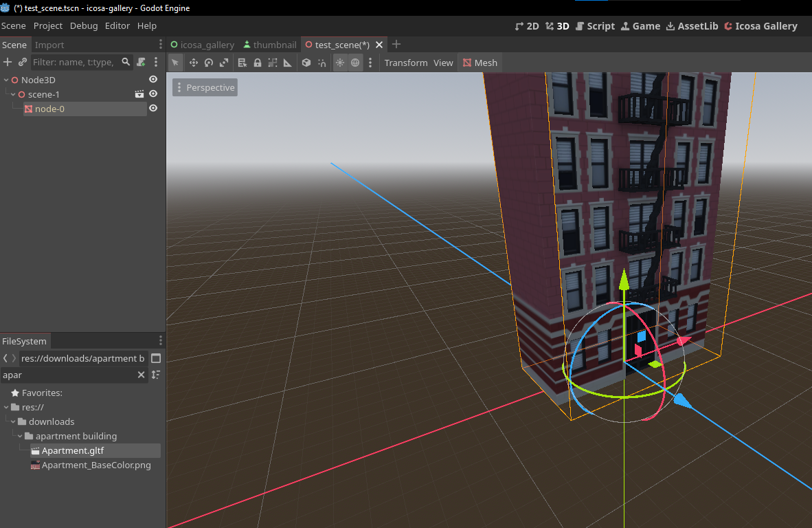
Task: Click the blue Z-axis gizmo arrow
Action: pyautogui.click(x=680, y=400)
